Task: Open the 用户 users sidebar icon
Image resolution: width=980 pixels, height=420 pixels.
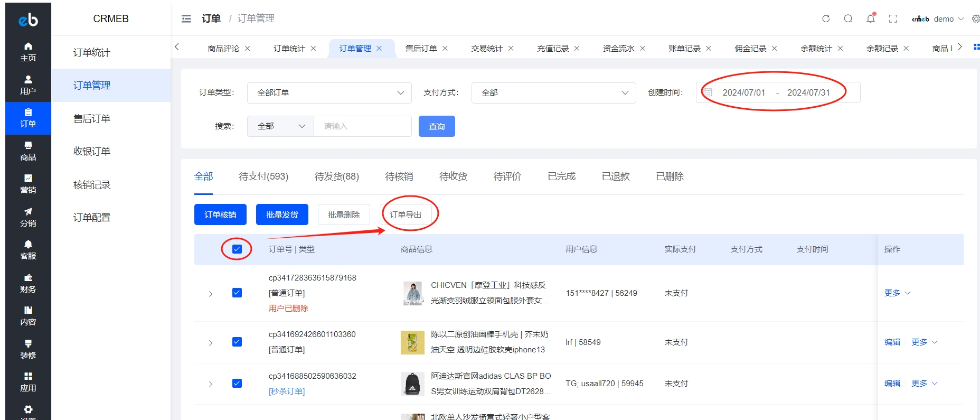Action: tap(28, 85)
